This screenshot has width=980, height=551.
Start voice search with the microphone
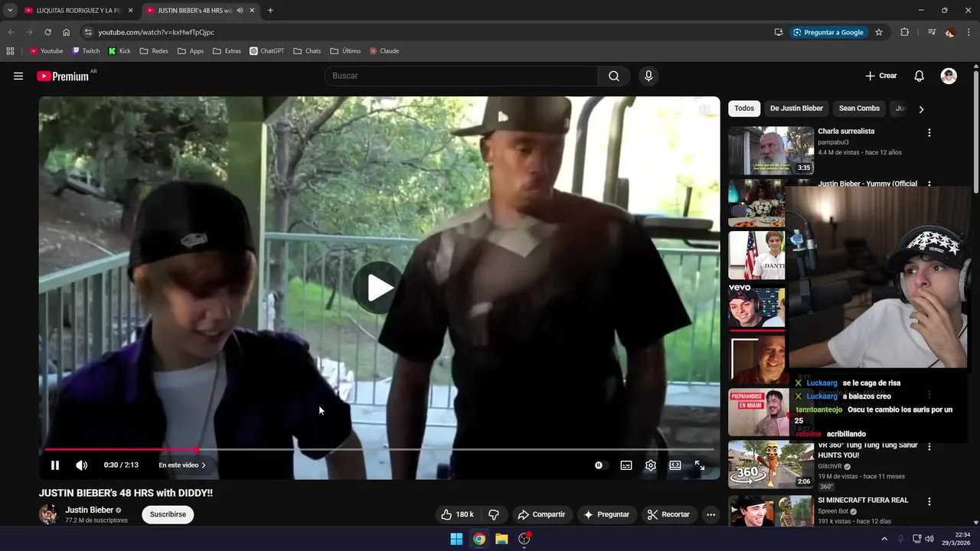[x=648, y=76]
